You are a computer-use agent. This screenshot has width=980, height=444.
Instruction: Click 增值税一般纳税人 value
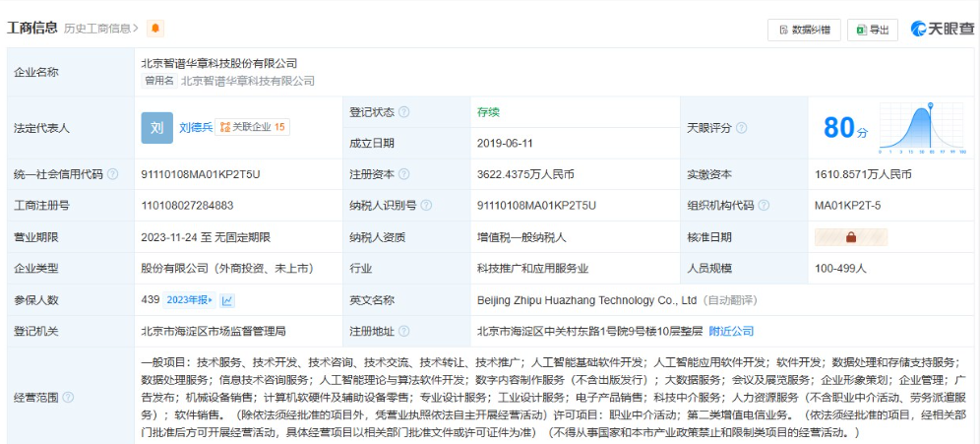click(521, 237)
